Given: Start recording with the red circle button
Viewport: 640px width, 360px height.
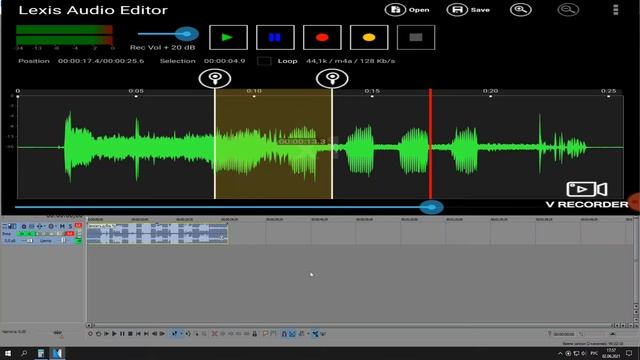Looking at the screenshot, I should coord(322,38).
